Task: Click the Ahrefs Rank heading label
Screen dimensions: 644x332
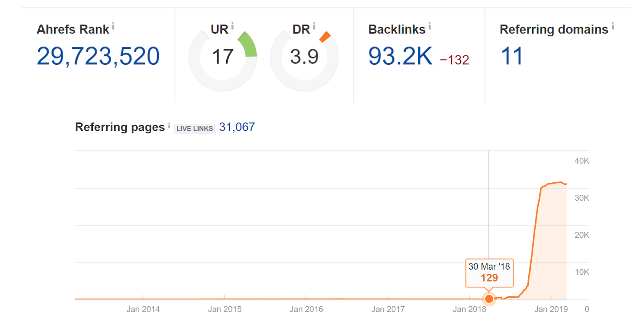Action: pyautogui.click(x=73, y=30)
